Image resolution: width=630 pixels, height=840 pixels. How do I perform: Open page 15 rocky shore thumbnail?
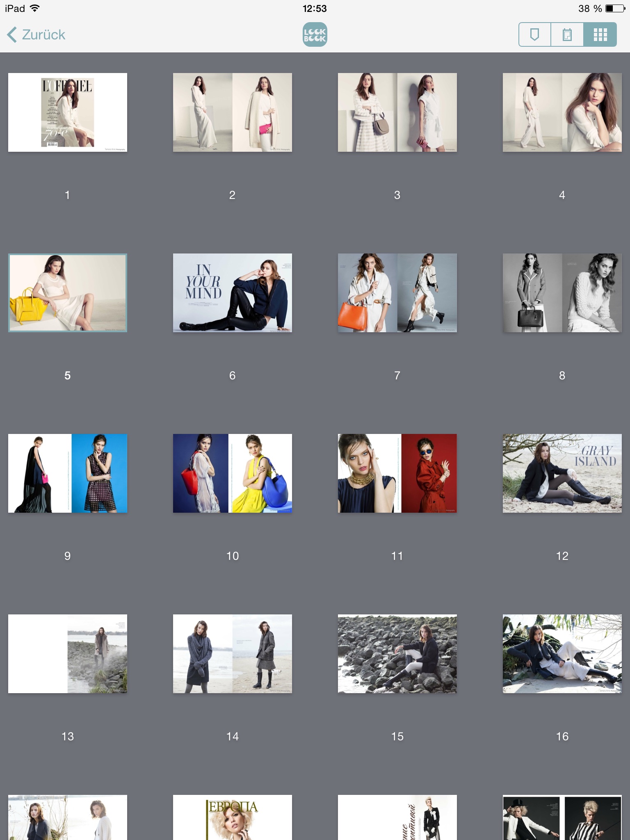(x=397, y=654)
